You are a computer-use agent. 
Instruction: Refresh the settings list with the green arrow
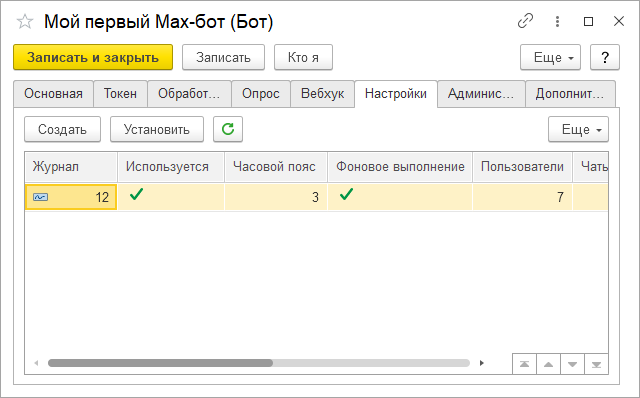point(228,129)
